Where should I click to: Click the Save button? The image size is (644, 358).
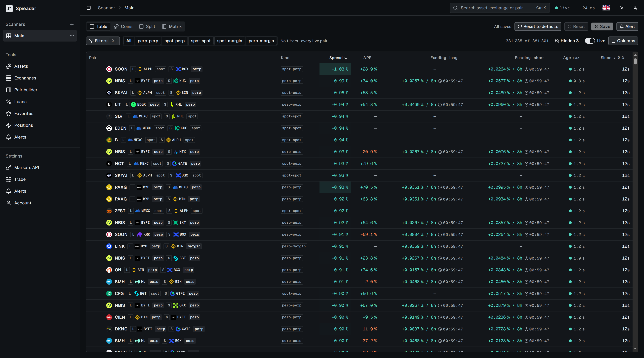(602, 26)
